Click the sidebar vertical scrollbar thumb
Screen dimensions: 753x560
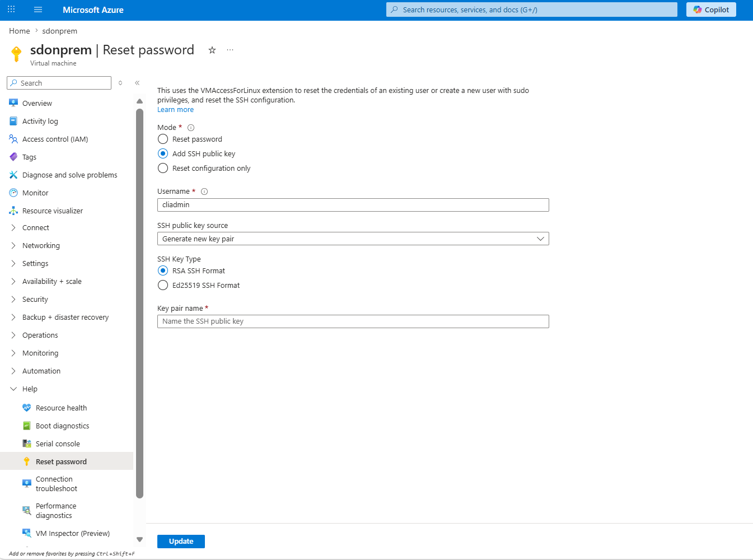[139, 303]
